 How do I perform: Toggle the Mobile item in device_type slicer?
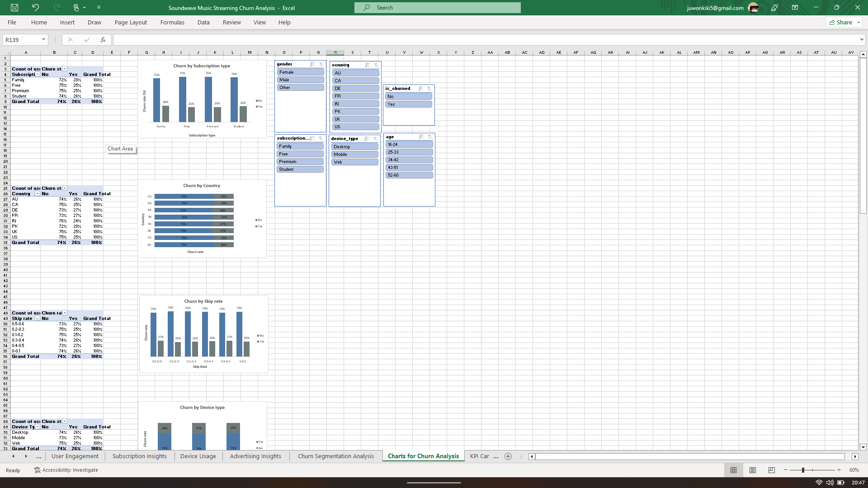[354, 155]
